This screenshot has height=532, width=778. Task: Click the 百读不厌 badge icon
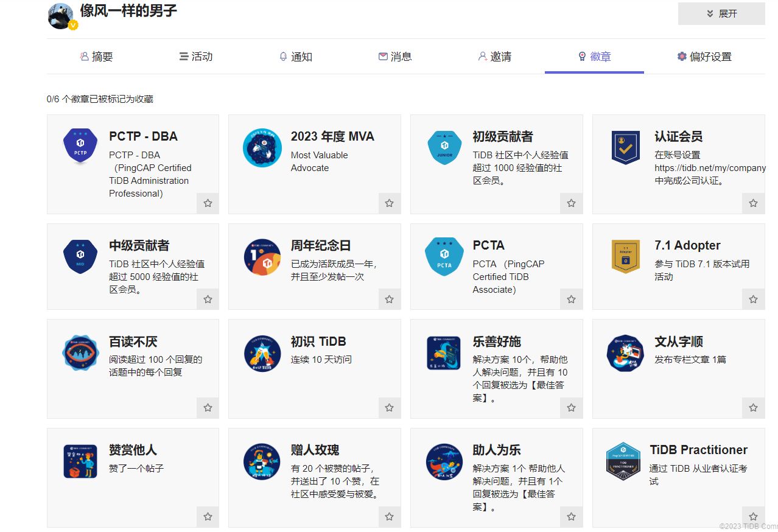click(x=80, y=352)
